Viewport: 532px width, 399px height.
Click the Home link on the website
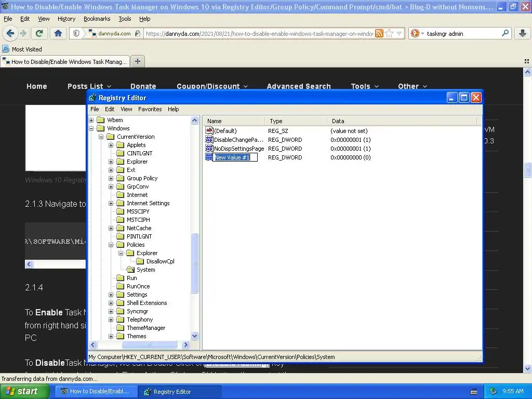tap(37, 86)
